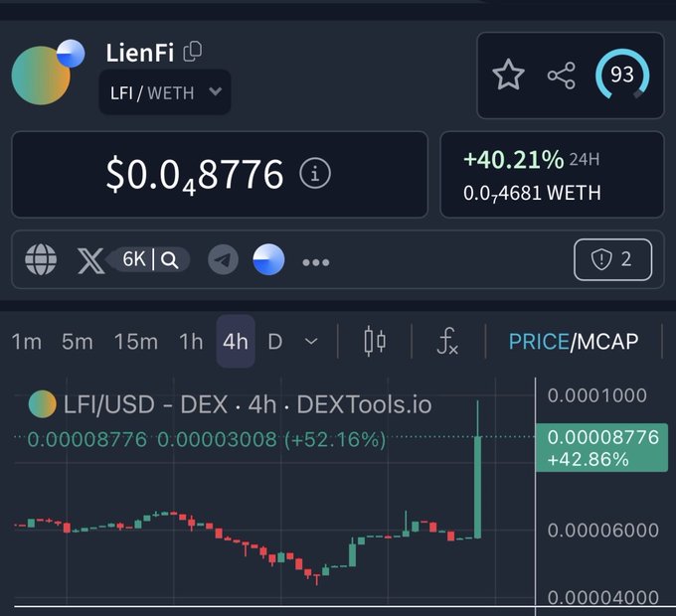Open the blue chain explorer icon

tap(268, 259)
